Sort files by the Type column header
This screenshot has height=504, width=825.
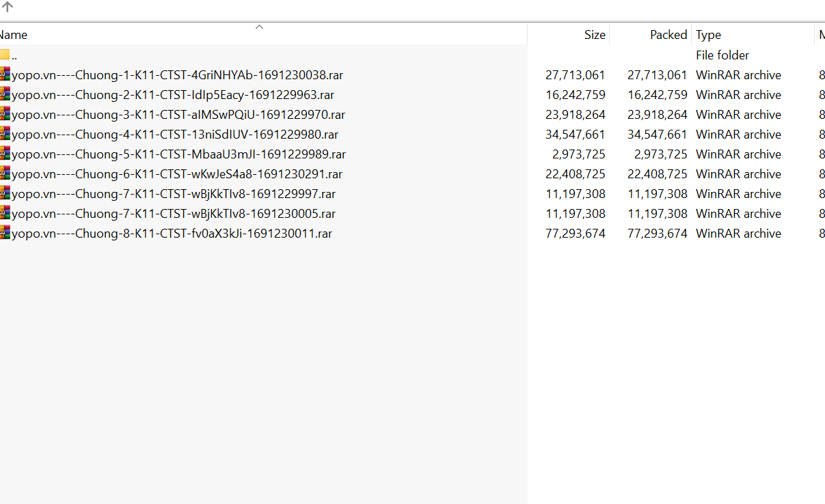click(708, 35)
